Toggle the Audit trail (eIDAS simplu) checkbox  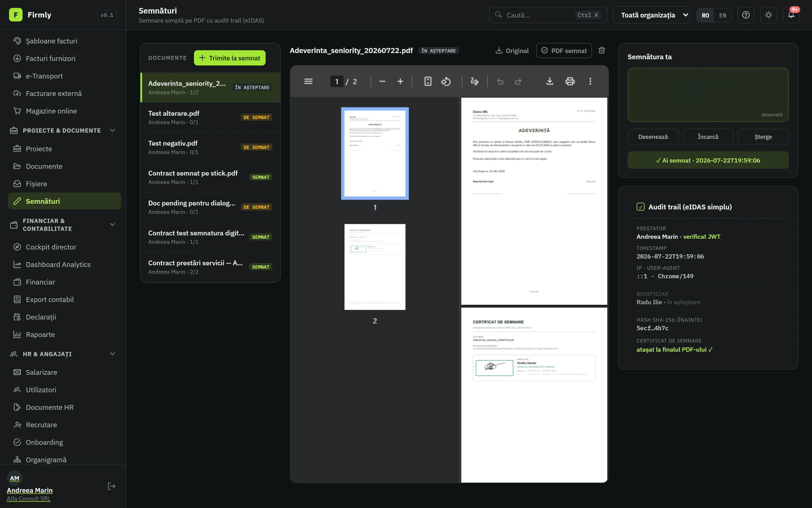(640, 207)
